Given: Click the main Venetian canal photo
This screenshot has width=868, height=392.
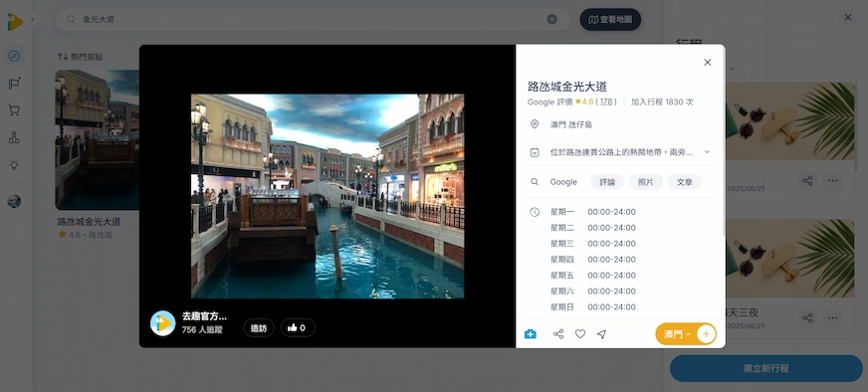Looking at the screenshot, I should [x=327, y=196].
